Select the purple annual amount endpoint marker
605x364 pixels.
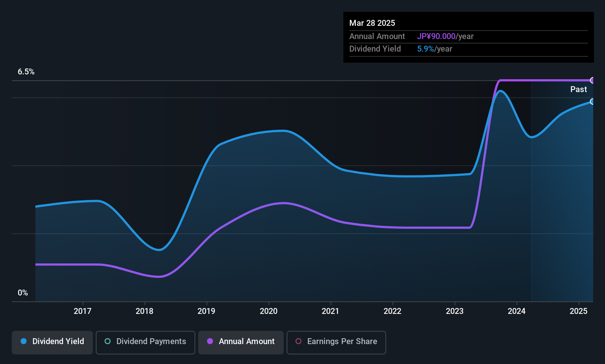(592, 80)
